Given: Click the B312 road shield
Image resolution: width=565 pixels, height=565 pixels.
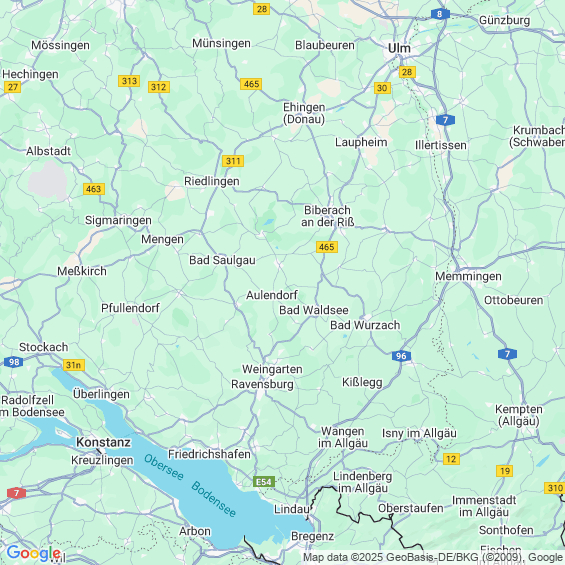Looking at the screenshot, I should [x=159, y=87].
